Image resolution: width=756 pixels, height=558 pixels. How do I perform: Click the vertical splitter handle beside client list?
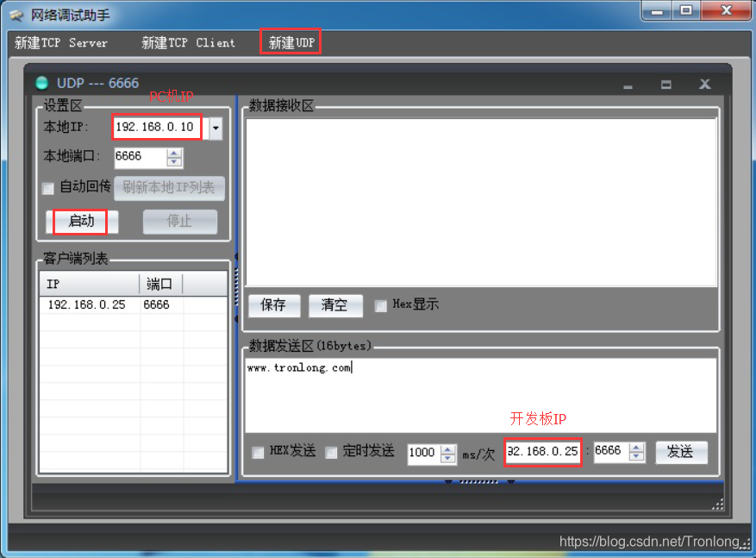coord(236,287)
